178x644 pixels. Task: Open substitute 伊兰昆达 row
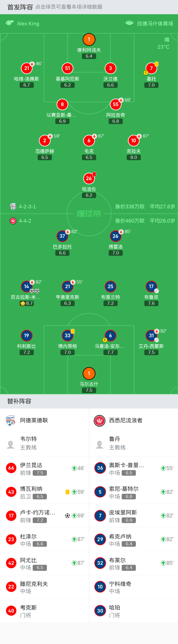pyautogui.click(x=44, y=468)
